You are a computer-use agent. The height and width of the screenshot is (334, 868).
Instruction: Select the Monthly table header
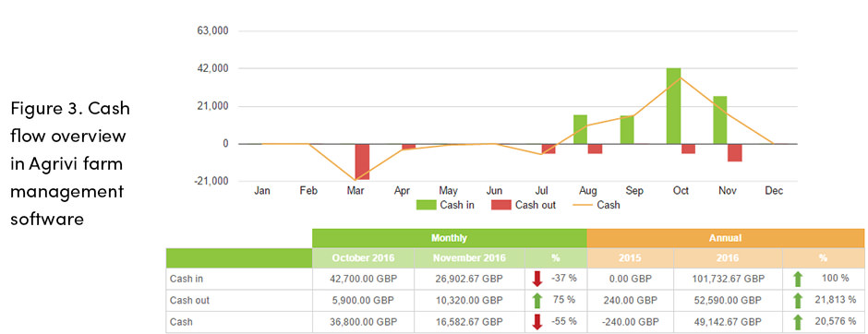(449, 238)
